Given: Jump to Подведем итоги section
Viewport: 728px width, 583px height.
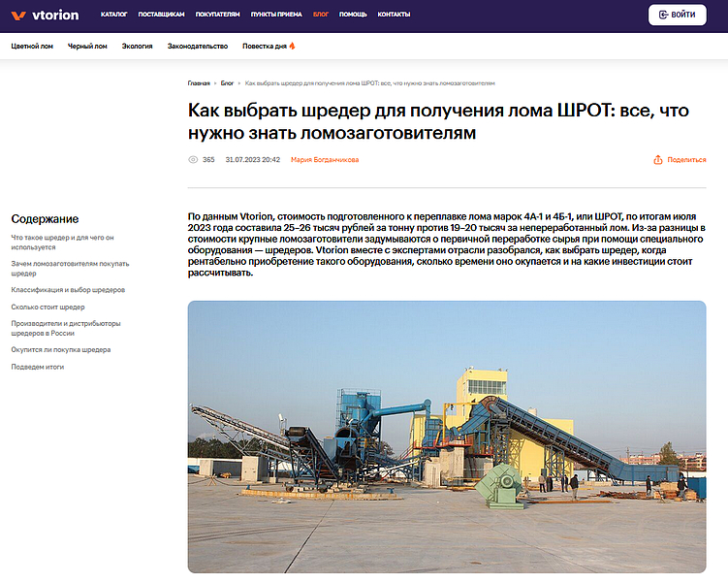Looking at the screenshot, I should pos(38,367).
